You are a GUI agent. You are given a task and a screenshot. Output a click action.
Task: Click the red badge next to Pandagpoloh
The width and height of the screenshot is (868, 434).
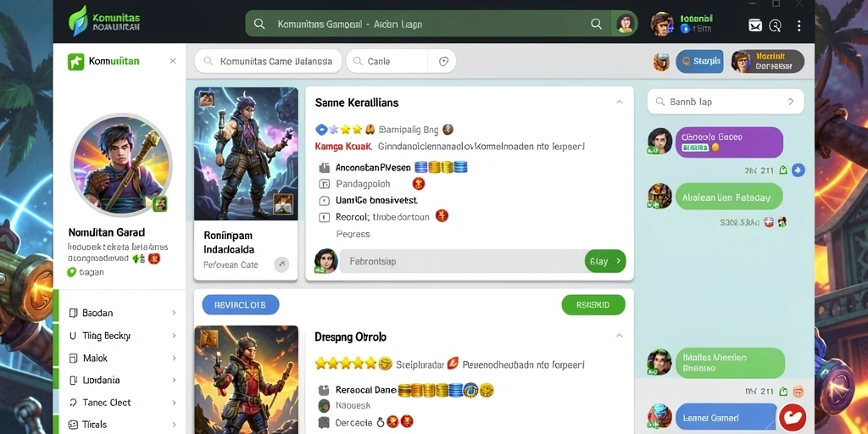pos(419,184)
